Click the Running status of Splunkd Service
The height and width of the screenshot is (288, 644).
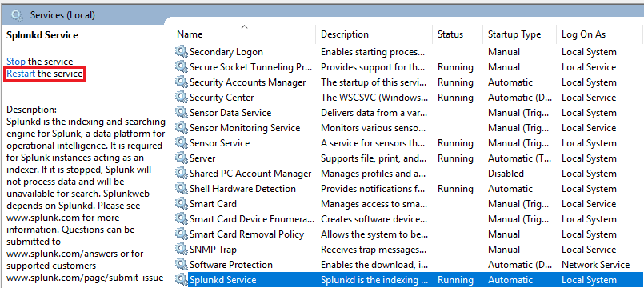455,280
